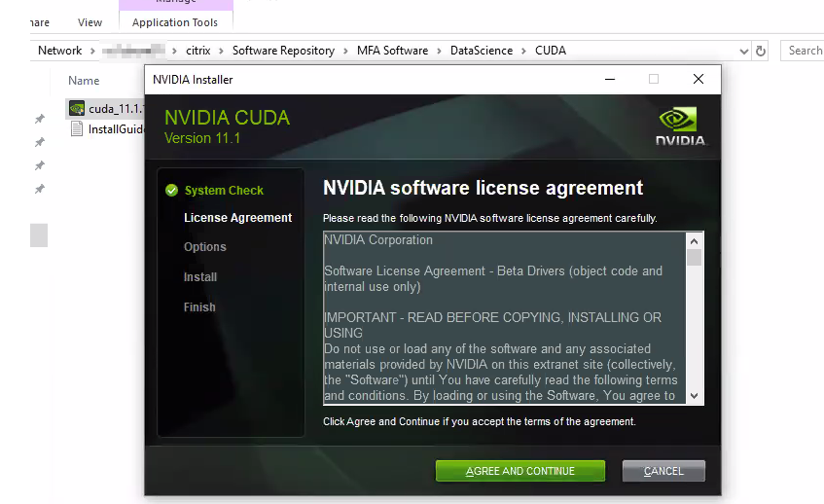
Task: Click the Install step in sidebar
Action: [200, 277]
